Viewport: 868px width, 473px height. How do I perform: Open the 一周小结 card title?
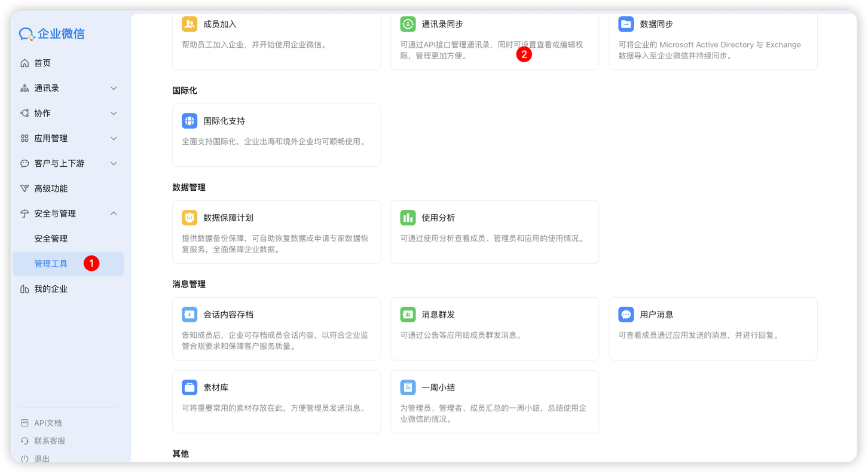click(x=438, y=387)
